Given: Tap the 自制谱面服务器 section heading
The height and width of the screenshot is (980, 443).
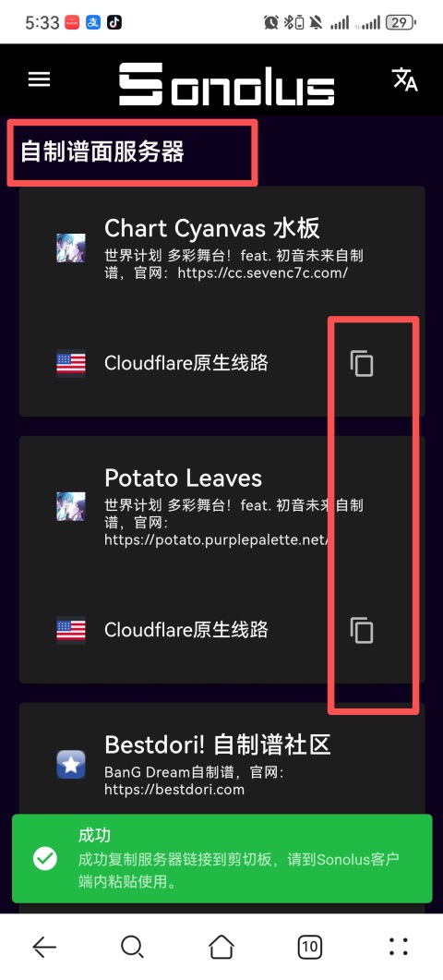Looking at the screenshot, I should (102, 151).
